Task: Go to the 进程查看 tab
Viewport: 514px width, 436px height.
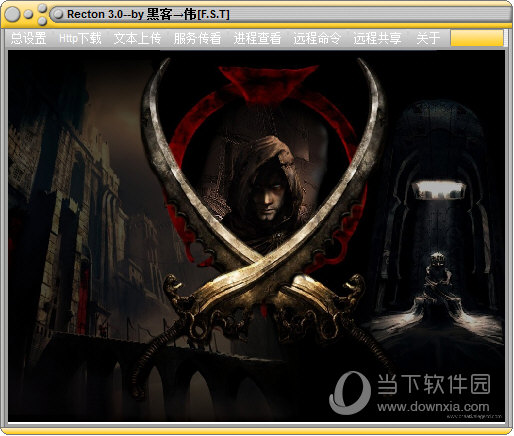Action: click(x=257, y=38)
